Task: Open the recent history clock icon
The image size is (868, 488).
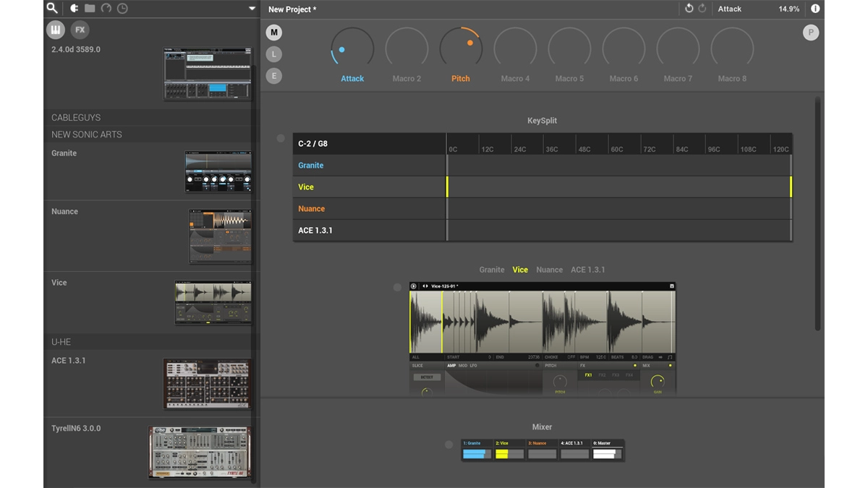Action: (122, 9)
